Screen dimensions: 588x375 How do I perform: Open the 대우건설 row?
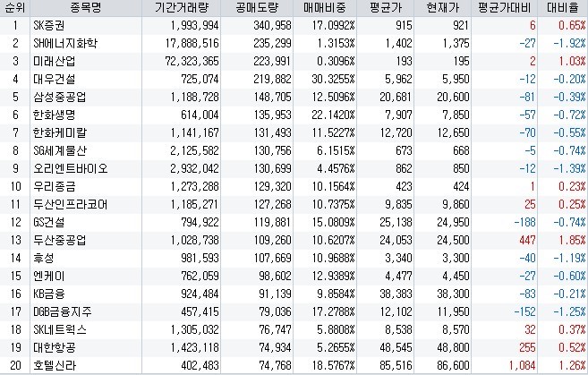(x=294, y=79)
